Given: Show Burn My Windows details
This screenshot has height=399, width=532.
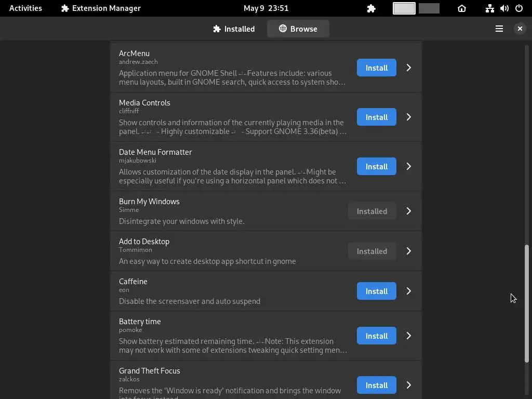Looking at the screenshot, I should (409, 211).
